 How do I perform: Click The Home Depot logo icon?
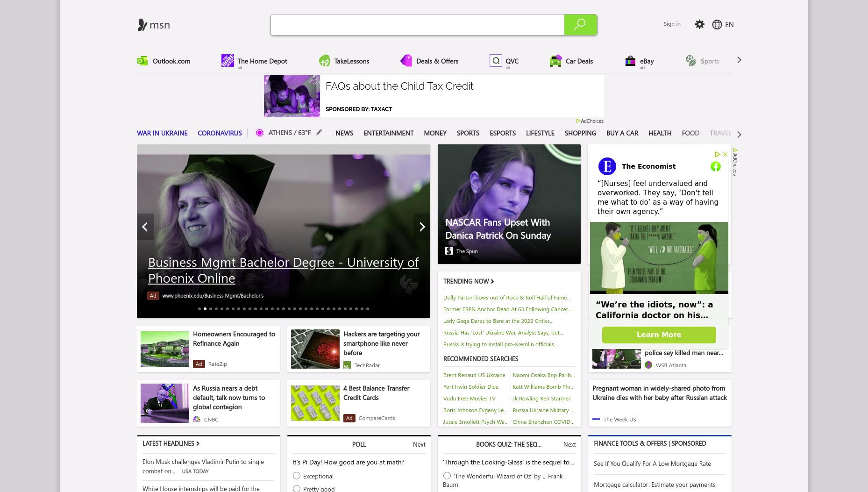pos(228,60)
